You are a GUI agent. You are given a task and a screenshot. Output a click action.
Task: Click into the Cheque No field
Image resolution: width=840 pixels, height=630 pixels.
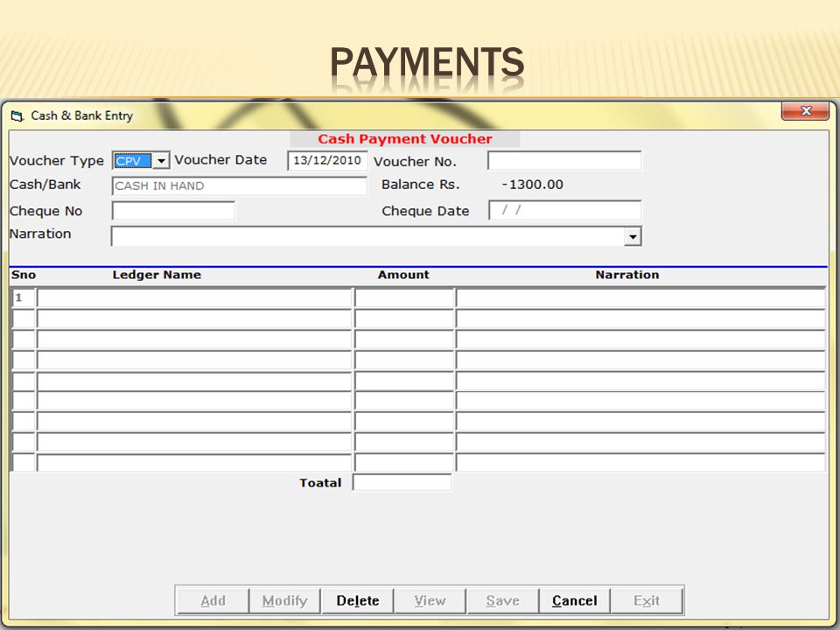coord(173,211)
